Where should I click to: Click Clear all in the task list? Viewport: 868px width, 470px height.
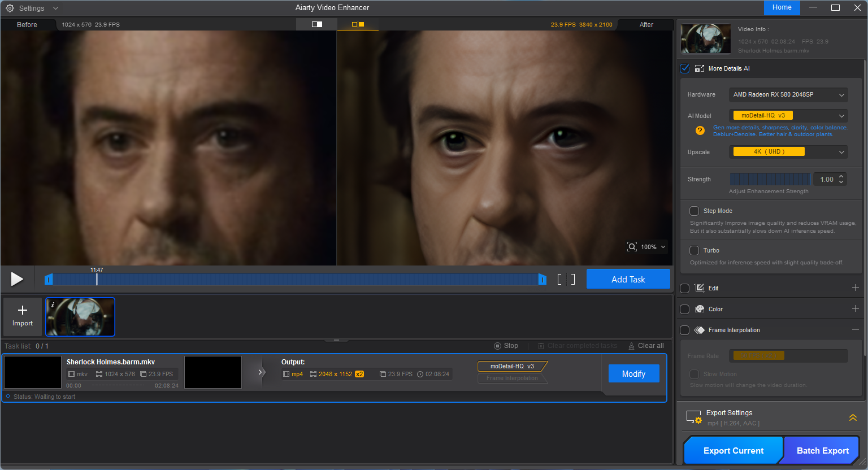646,346
